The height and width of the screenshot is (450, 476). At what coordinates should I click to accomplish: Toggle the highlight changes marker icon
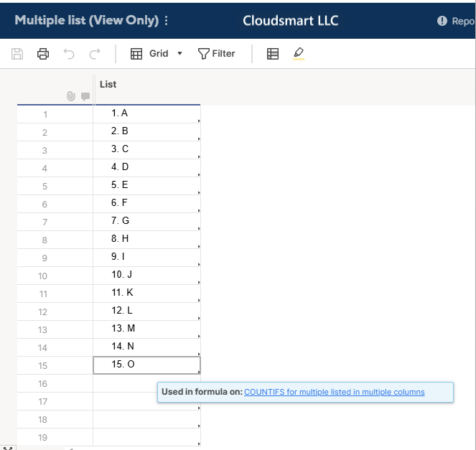299,54
